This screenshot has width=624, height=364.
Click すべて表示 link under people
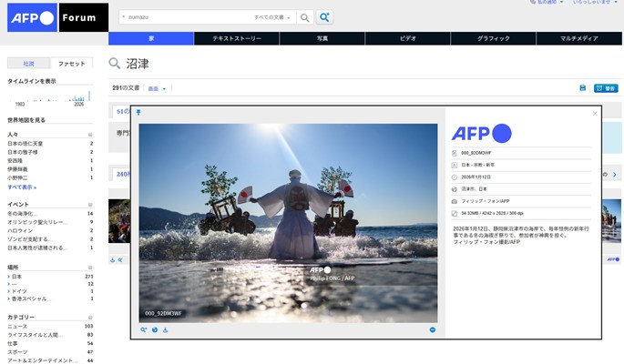(x=21, y=187)
